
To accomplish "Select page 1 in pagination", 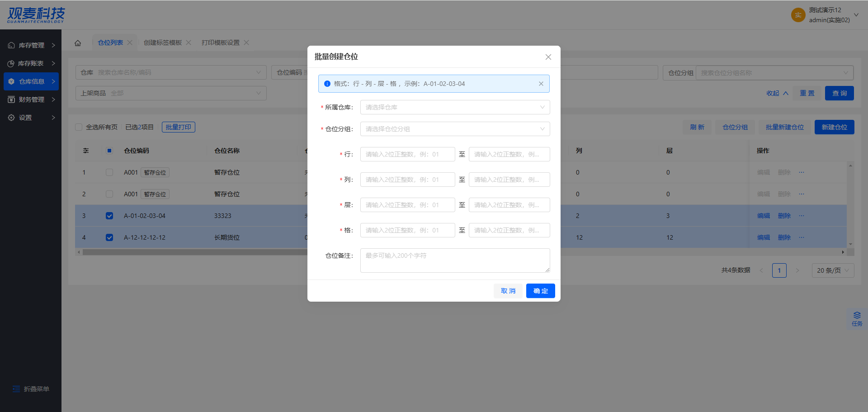I will coord(779,270).
